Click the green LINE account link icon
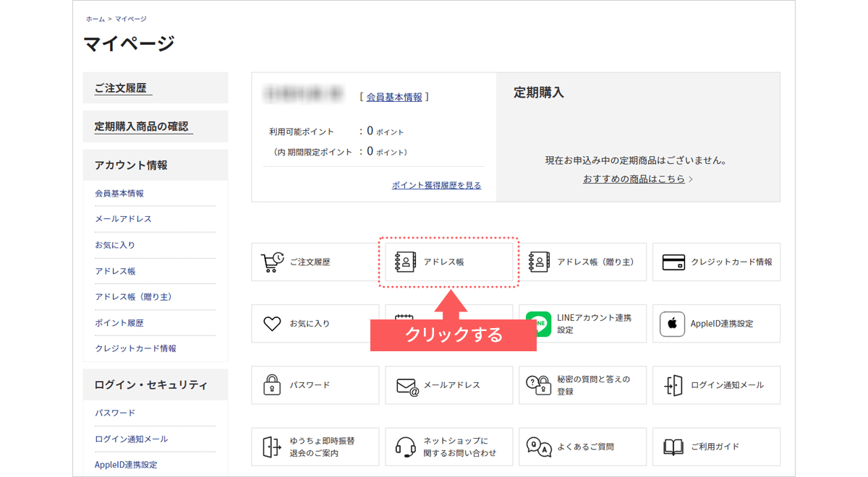868x477 pixels. [x=539, y=324]
